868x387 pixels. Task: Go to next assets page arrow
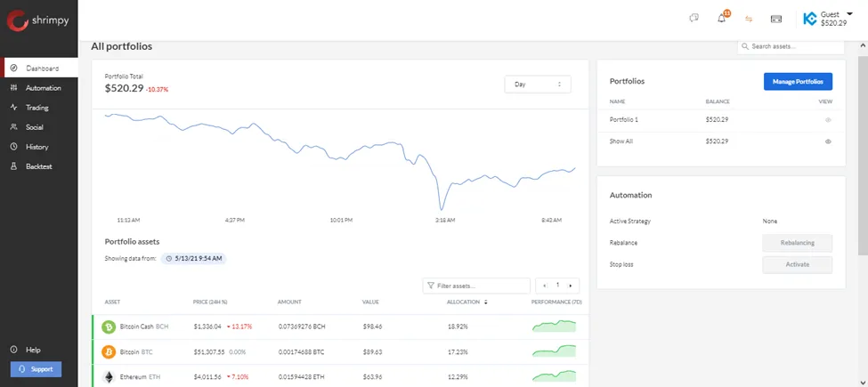(x=571, y=286)
